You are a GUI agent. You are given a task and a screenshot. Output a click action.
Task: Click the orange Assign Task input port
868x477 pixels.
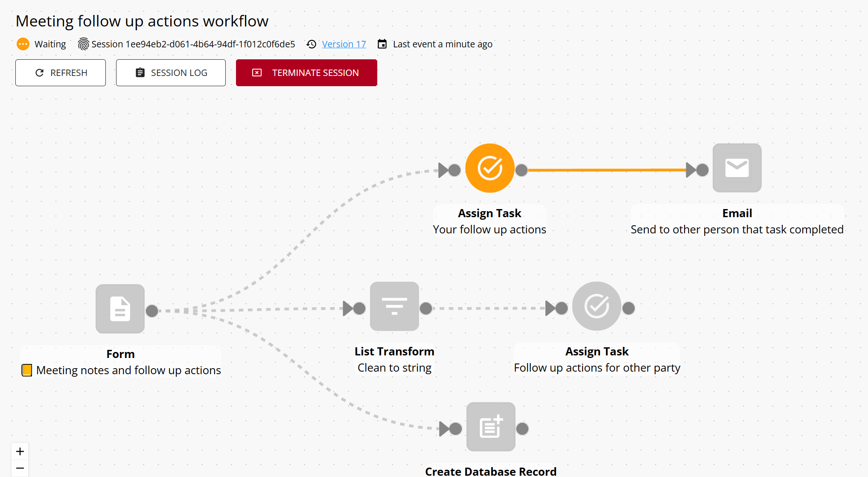454,170
